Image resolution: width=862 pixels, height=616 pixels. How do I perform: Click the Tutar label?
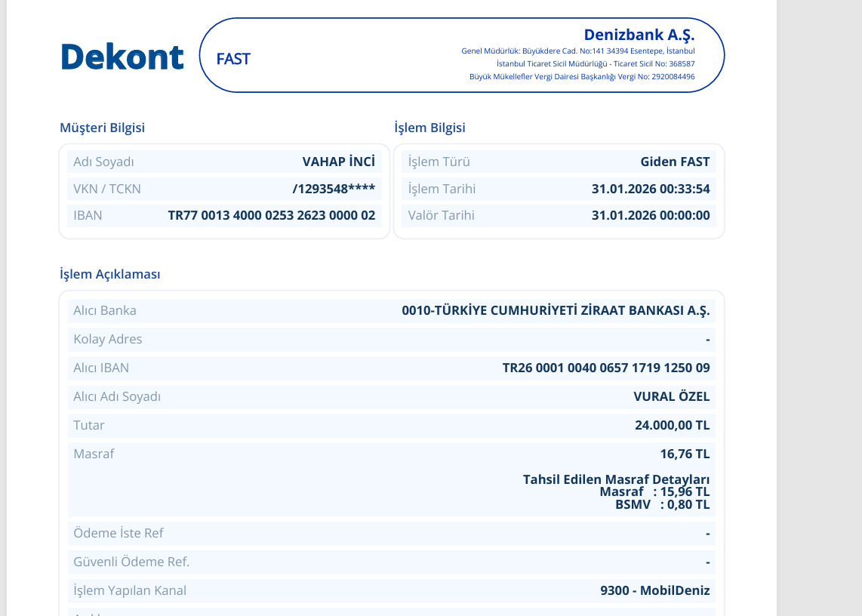click(88, 425)
